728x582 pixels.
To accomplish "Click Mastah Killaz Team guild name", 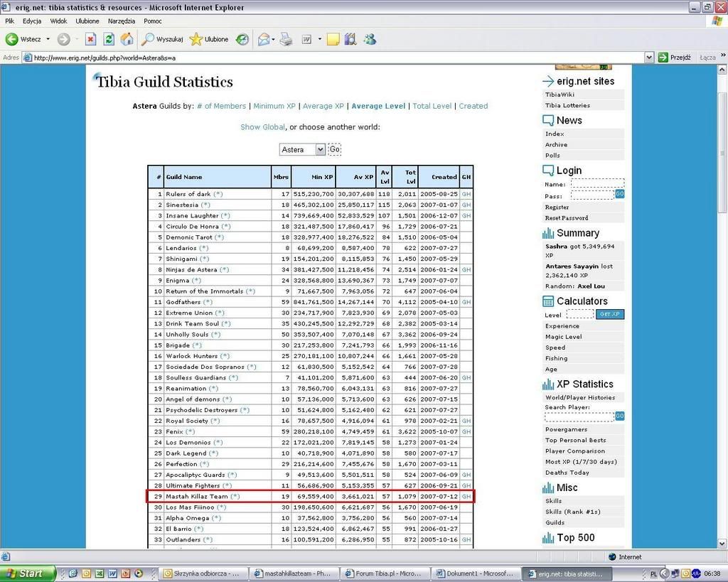I will [x=197, y=496].
